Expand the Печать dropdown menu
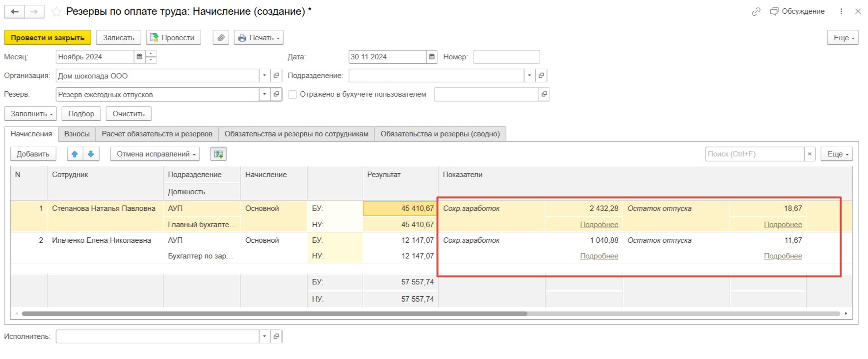868x359 pixels. pyautogui.click(x=259, y=38)
